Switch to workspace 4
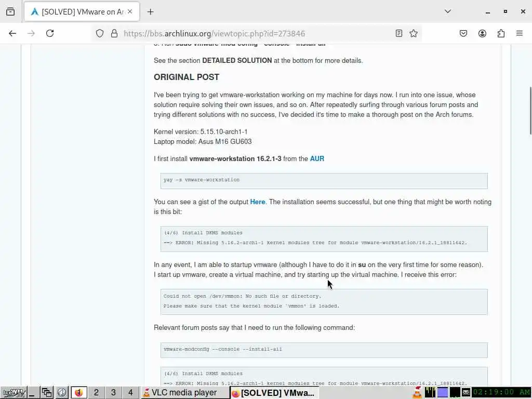This screenshot has width=532, height=399. (130, 393)
